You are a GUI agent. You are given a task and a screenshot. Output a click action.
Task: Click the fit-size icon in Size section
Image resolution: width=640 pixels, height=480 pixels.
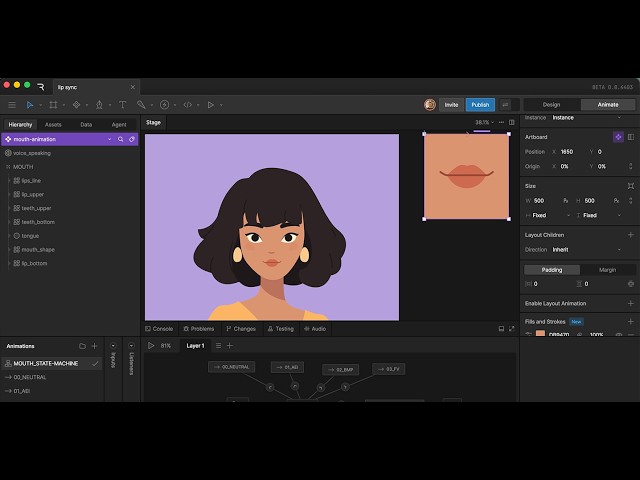[631, 186]
